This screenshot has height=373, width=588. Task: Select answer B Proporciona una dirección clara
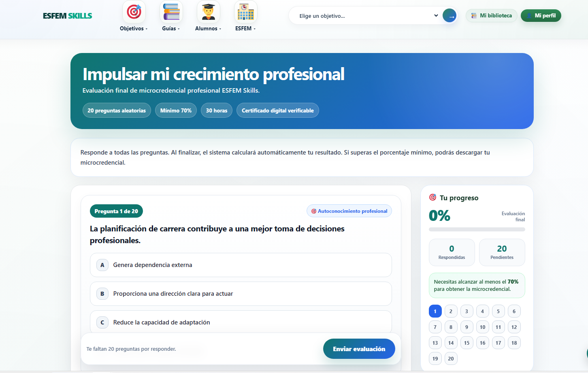[241, 294]
